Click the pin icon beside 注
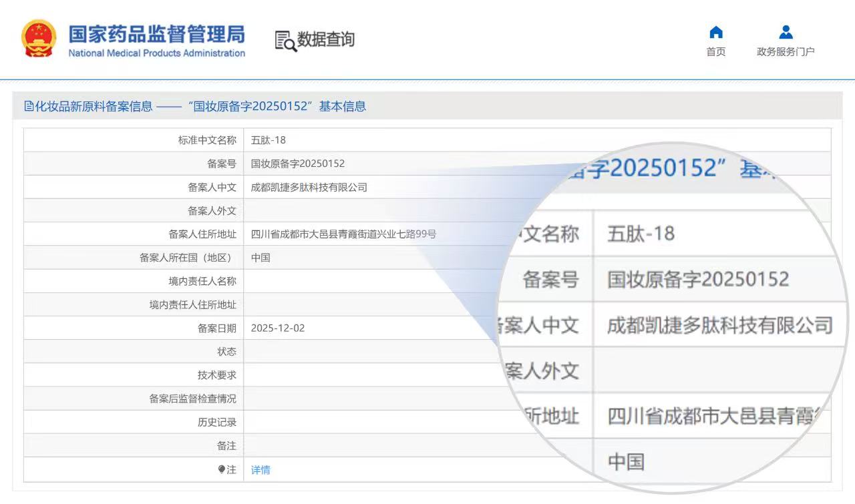 coord(222,469)
